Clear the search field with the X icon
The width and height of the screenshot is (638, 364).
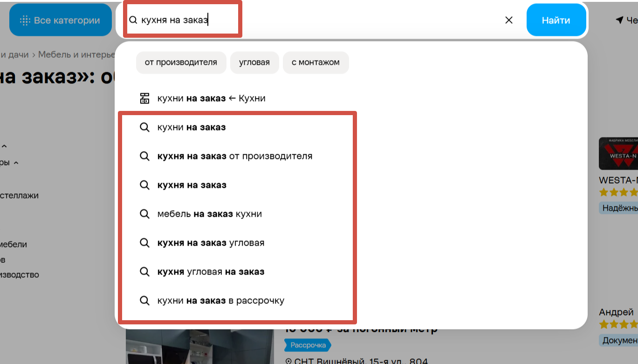pos(509,20)
